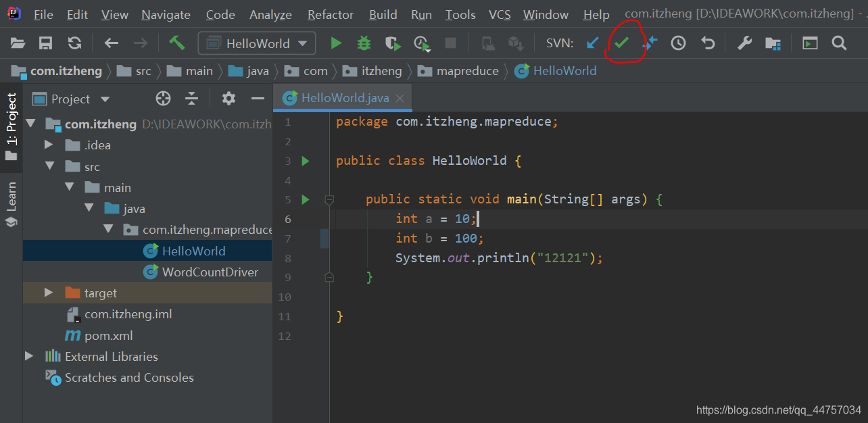Start debugging with the Debug bug icon
Image resolution: width=868 pixels, height=423 pixels.
pyautogui.click(x=364, y=44)
